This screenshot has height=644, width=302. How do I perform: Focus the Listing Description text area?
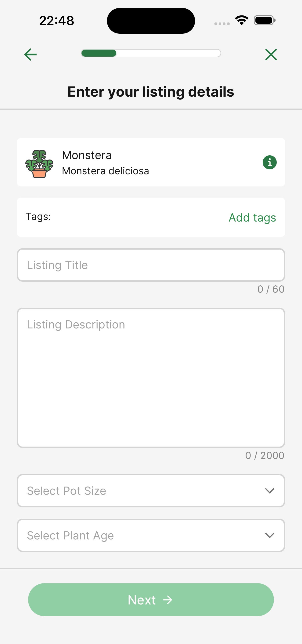[x=151, y=378]
